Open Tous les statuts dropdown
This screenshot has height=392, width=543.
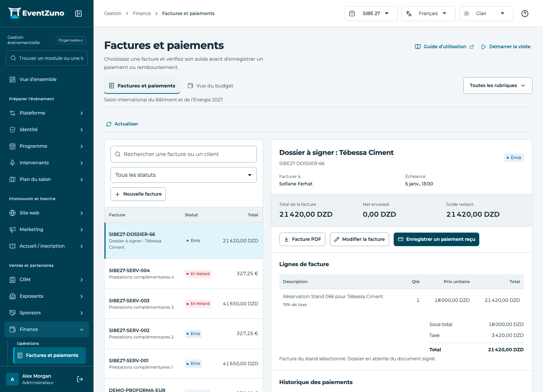(184, 175)
